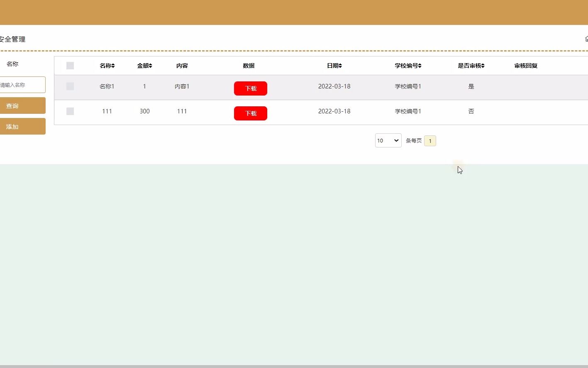The height and width of the screenshot is (368, 588).
Task: Click the 名称 label above the search field
Action: [x=12, y=64]
